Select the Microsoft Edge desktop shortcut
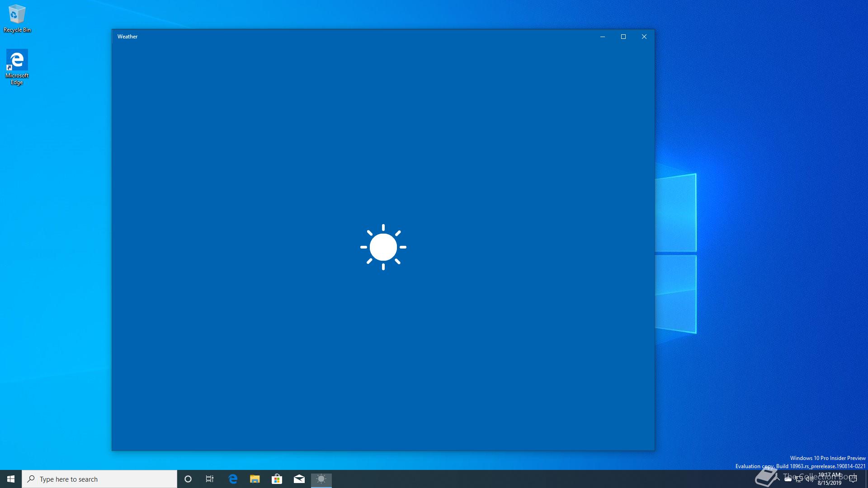Image resolution: width=868 pixels, height=488 pixels. pos(17,67)
